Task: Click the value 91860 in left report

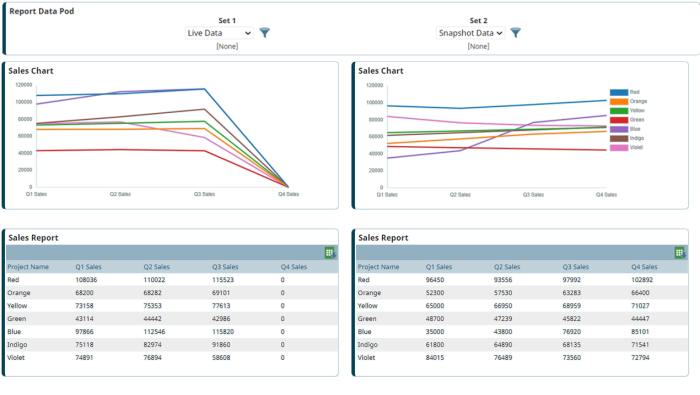Action: coord(221,345)
